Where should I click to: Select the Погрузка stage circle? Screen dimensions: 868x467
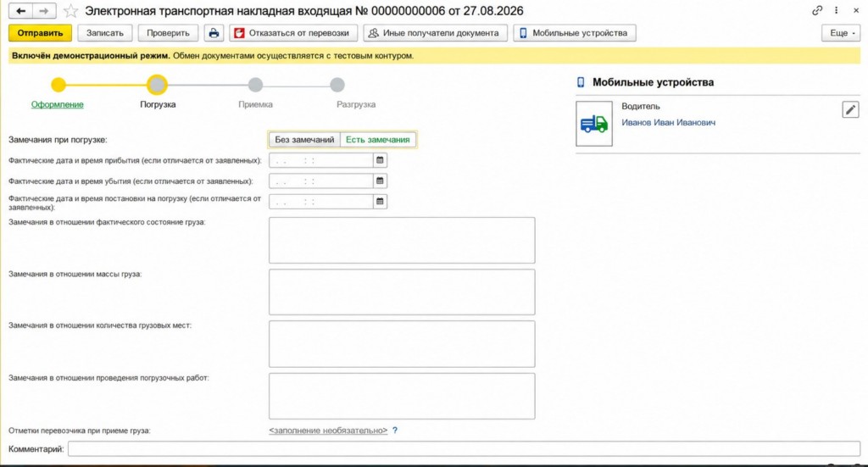click(x=157, y=85)
